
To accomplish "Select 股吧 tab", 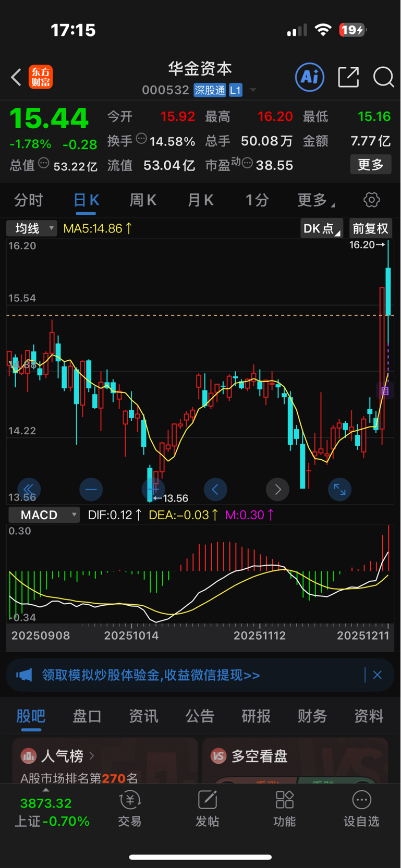I will point(31,716).
